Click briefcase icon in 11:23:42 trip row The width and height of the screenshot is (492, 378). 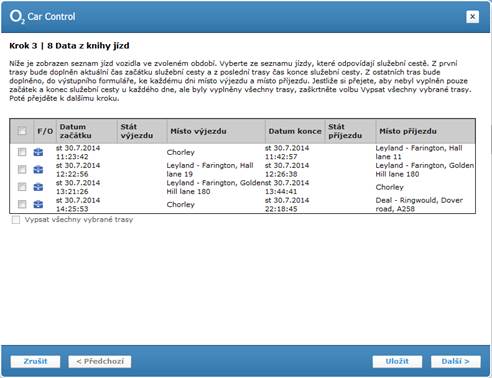[x=38, y=152]
